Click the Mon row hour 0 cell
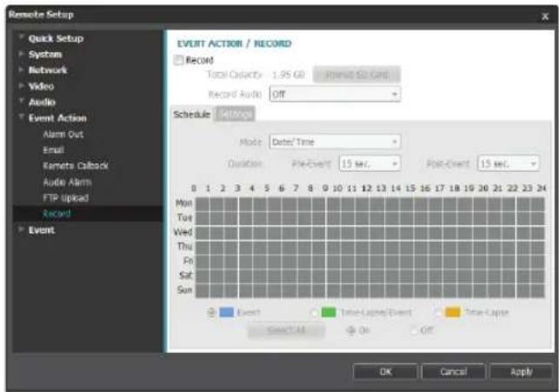This screenshot has height=392, width=559. pos(203,204)
